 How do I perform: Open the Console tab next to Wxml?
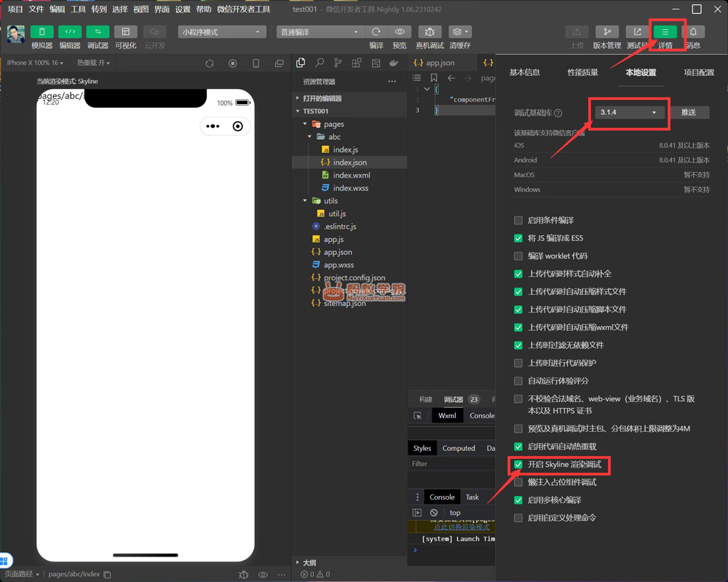481,416
